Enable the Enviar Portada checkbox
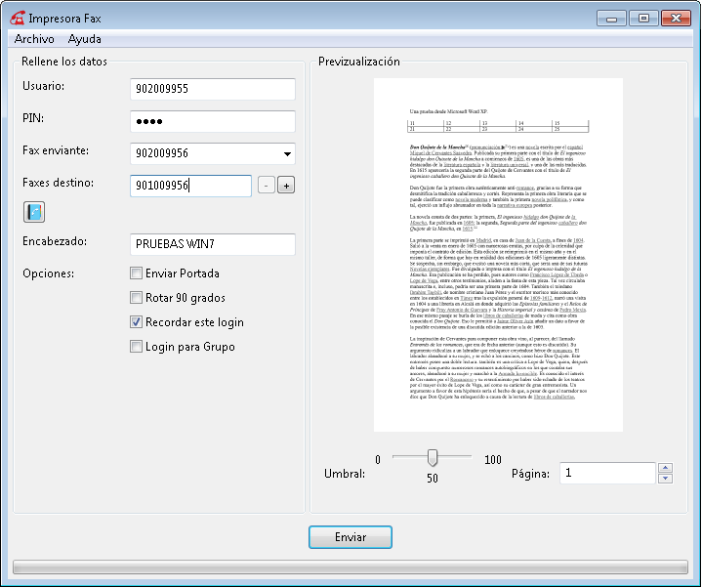This screenshot has width=702, height=588. (137, 273)
